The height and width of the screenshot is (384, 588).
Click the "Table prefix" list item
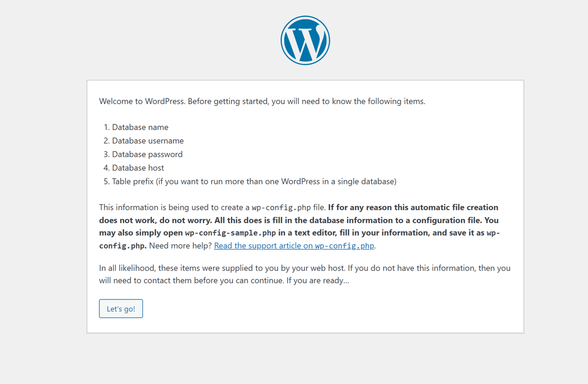[254, 181]
